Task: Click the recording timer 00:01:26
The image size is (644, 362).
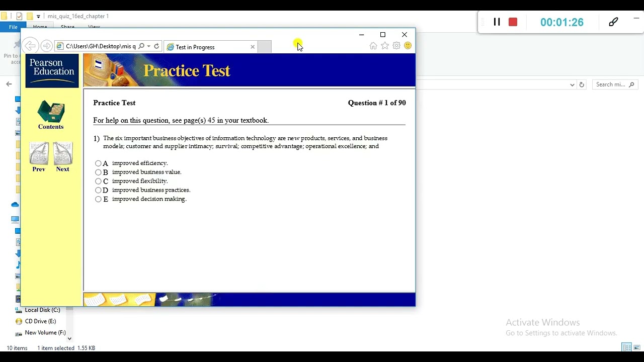Action: coord(562,22)
